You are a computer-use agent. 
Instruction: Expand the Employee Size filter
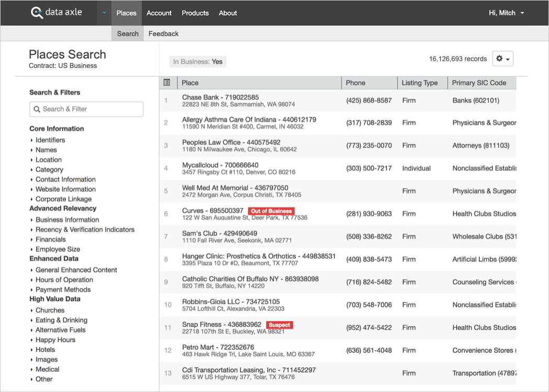(x=58, y=249)
